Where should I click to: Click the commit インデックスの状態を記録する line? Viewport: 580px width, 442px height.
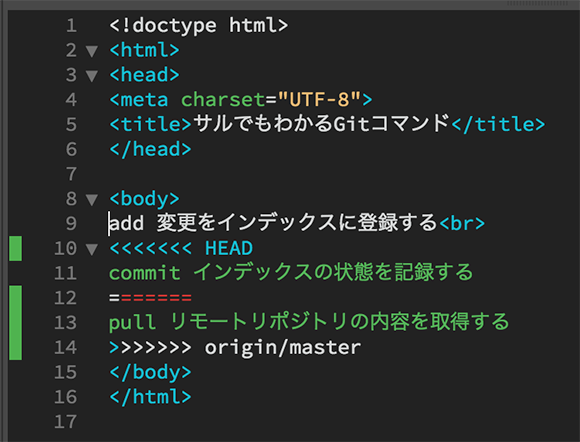tap(291, 273)
